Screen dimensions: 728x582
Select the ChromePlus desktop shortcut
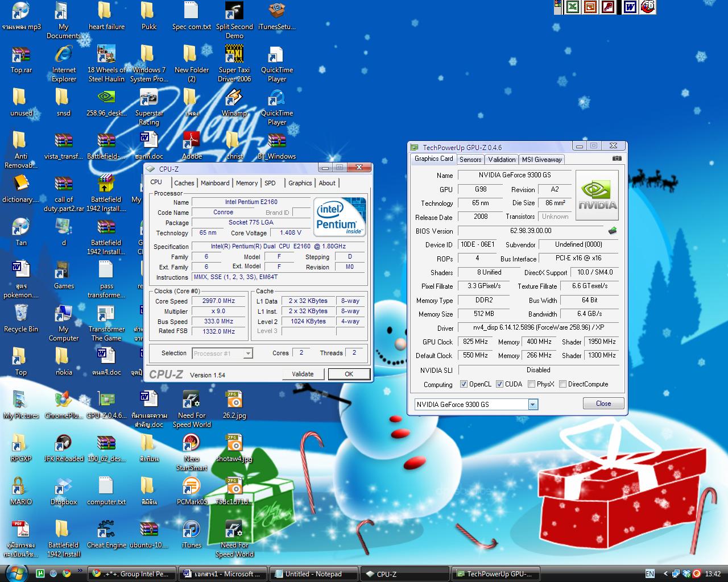click(64, 405)
